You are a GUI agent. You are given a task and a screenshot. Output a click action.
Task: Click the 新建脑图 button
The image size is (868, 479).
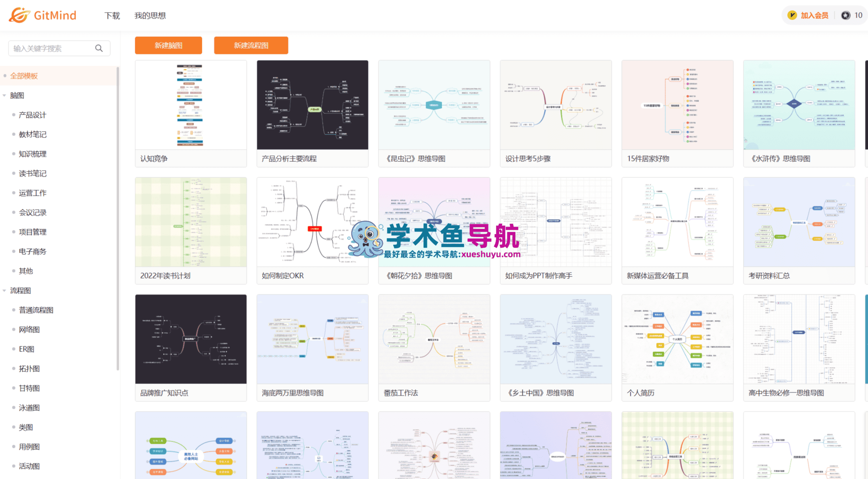tap(168, 45)
